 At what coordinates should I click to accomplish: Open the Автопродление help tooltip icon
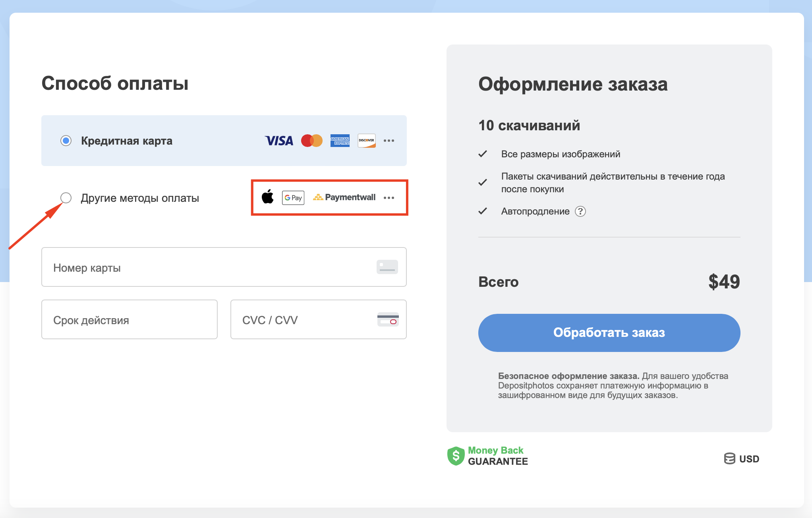(580, 211)
